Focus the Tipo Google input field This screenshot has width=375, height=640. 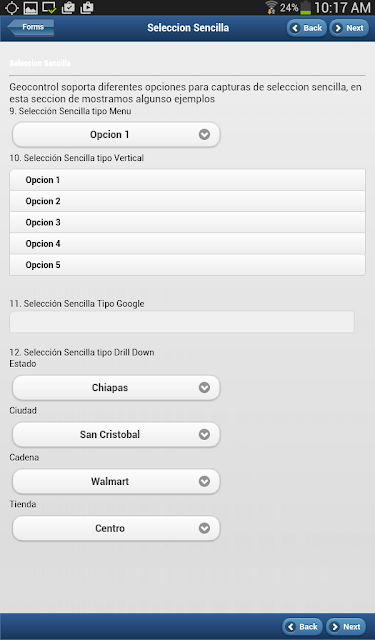(182, 322)
